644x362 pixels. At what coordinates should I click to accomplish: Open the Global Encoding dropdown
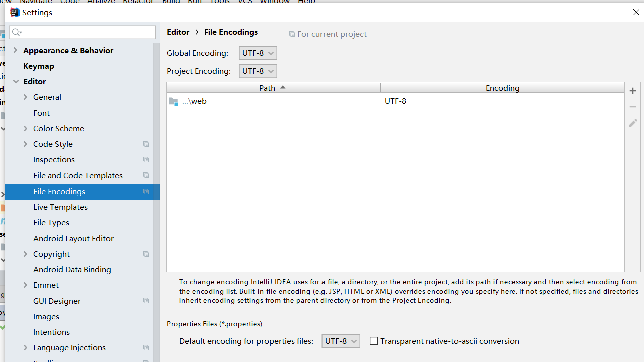tap(258, 53)
